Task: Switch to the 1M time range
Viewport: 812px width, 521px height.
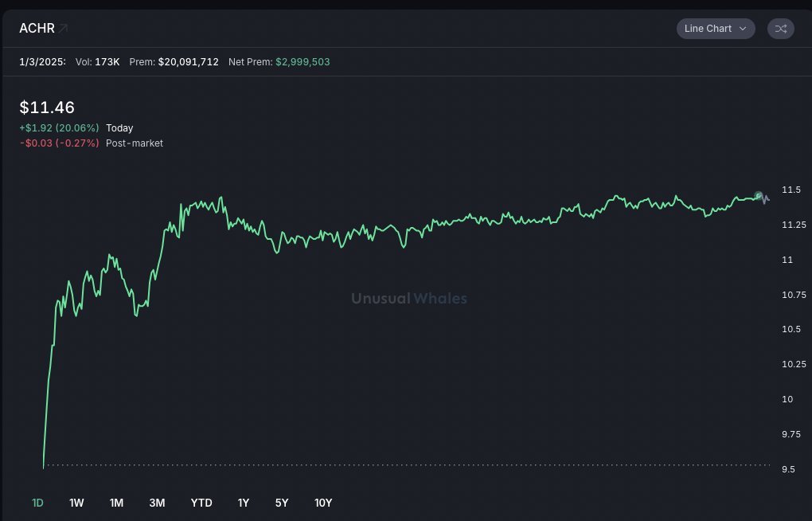Action: tap(116, 503)
